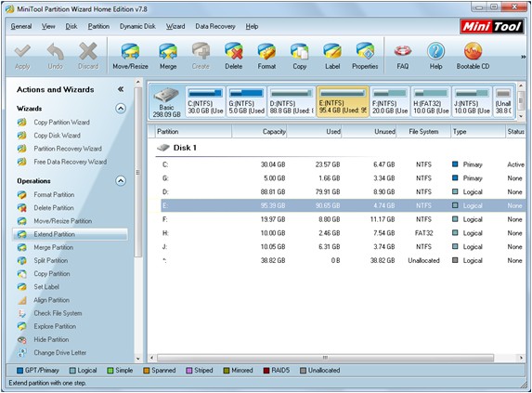The width and height of the screenshot is (532, 393).
Task: Click the horizontal scrollbar of partition list
Action: click(325, 358)
